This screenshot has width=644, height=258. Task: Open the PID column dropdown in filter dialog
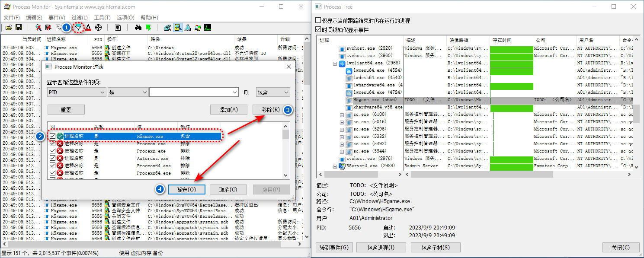(x=77, y=92)
